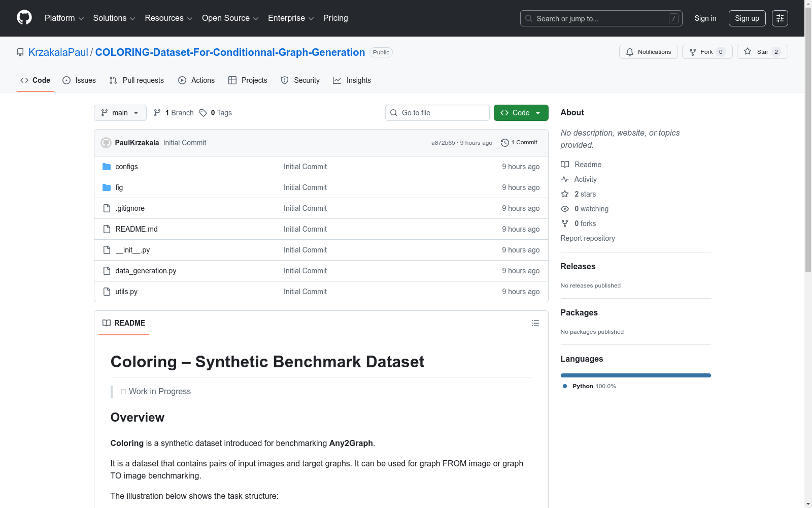This screenshot has width=812, height=508.
Task: Click the __init__.py file icon
Action: coord(107,250)
